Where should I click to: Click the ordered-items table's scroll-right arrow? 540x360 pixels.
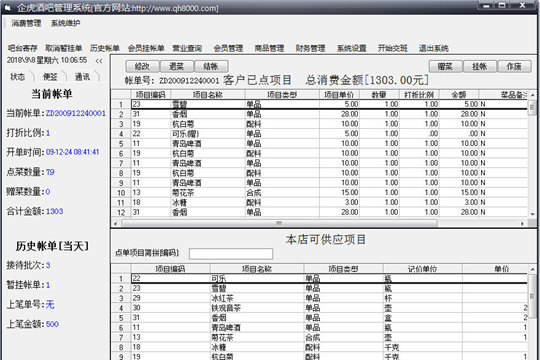point(522,223)
